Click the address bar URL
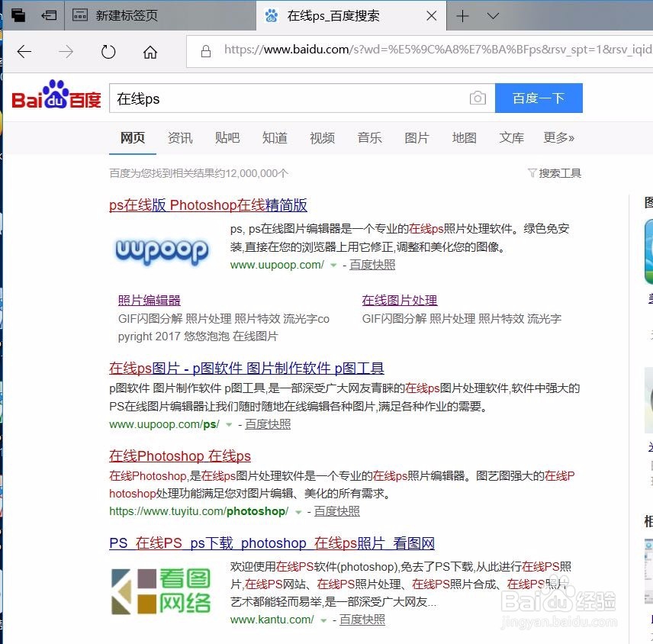 pyautogui.click(x=437, y=50)
